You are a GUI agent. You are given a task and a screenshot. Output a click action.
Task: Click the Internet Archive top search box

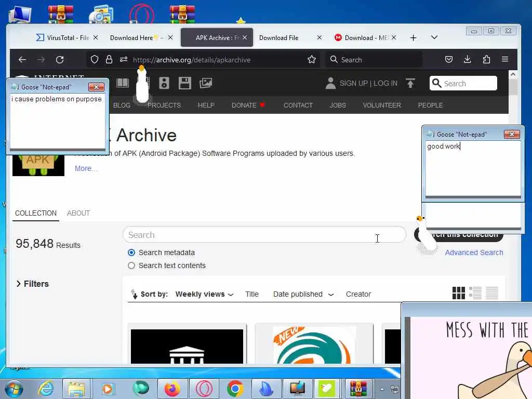point(463,83)
